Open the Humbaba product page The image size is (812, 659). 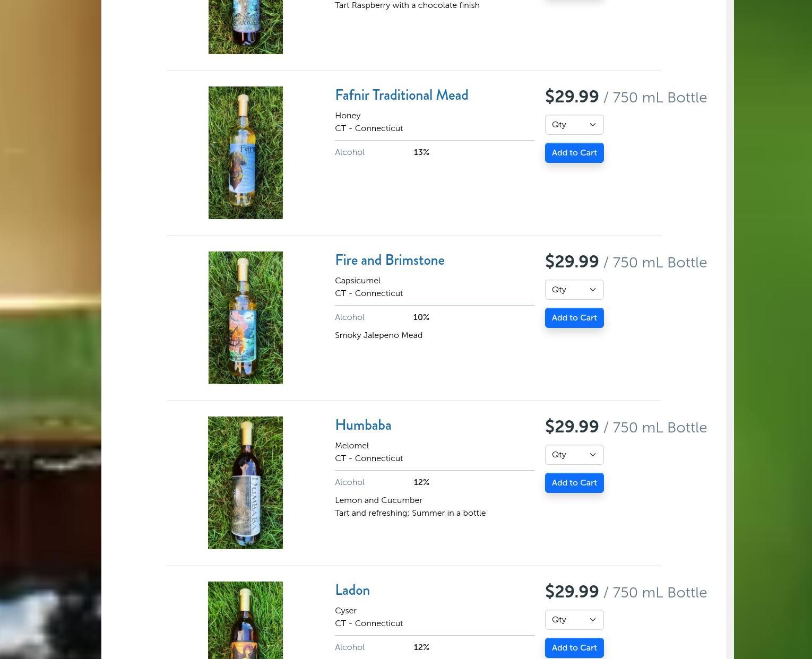363,426
